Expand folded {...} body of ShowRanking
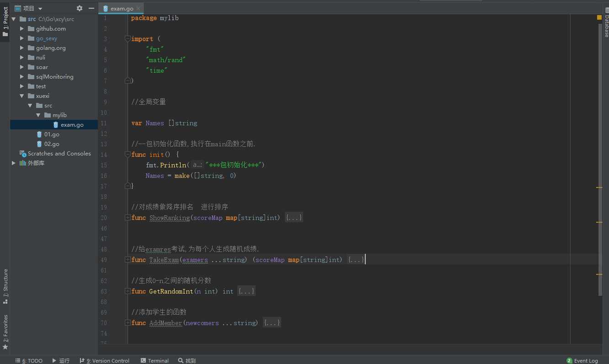Image resolution: width=609 pixels, height=364 pixels. point(294,218)
